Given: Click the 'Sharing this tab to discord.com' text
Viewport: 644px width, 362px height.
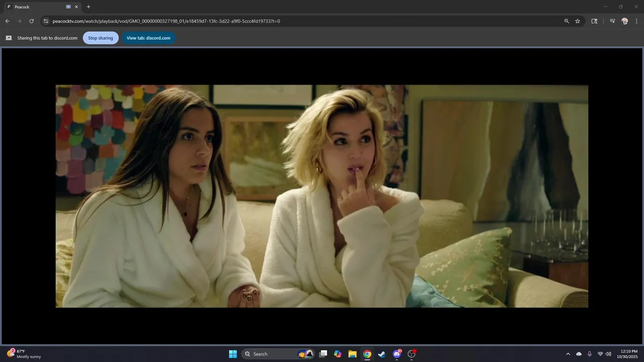Looking at the screenshot, I should coord(47,38).
